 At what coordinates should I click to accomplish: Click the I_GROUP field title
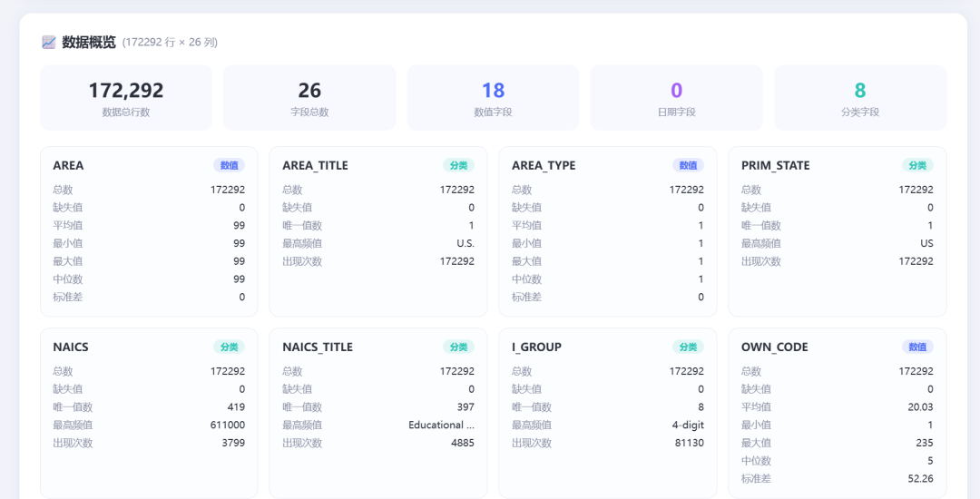(537, 347)
